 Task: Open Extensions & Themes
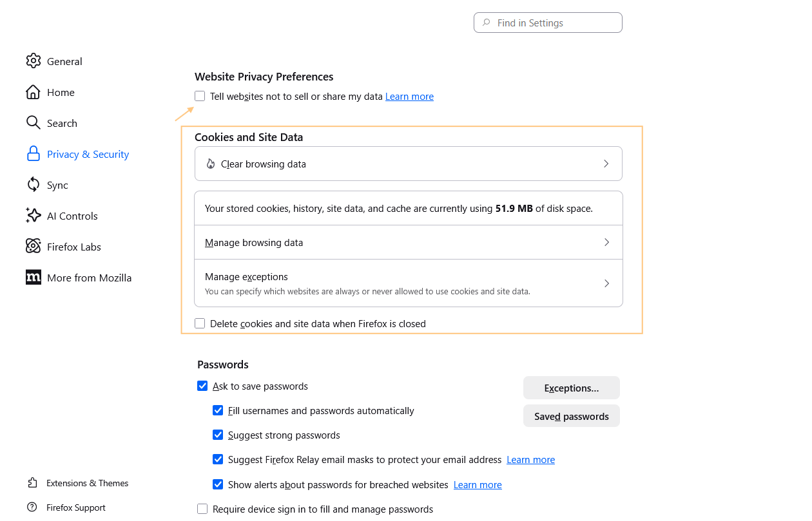tap(87, 482)
